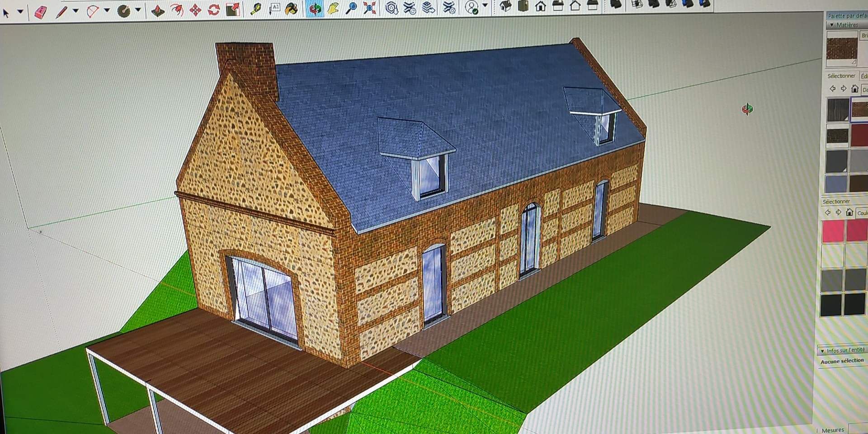This screenshot has height=434, width=868.
Task: Expand the Line tool dropdown arrow
Action: coord(75,11)
